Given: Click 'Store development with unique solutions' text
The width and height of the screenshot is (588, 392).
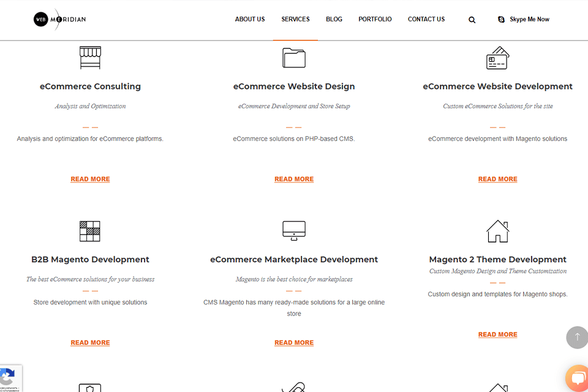Looking at the screenshot, I should 91,303.
